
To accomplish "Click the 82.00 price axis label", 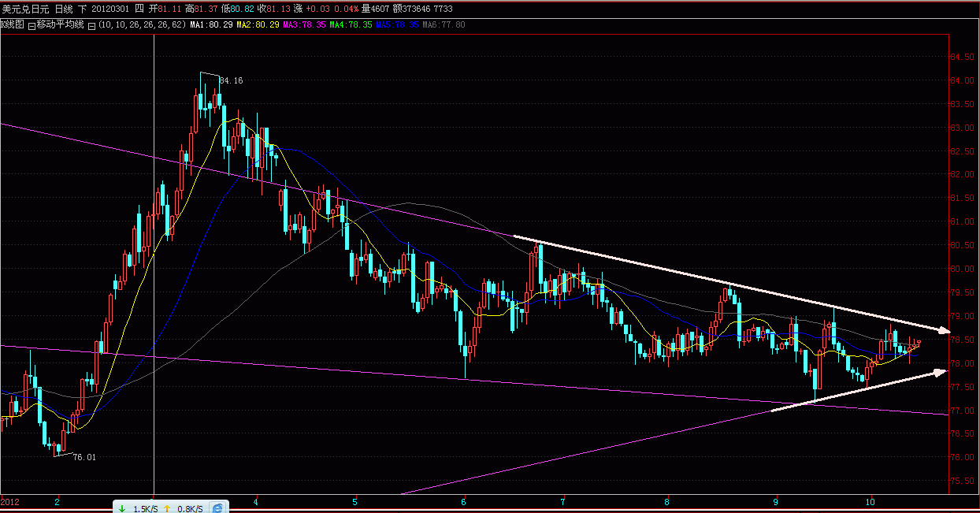I will (963, 174).
